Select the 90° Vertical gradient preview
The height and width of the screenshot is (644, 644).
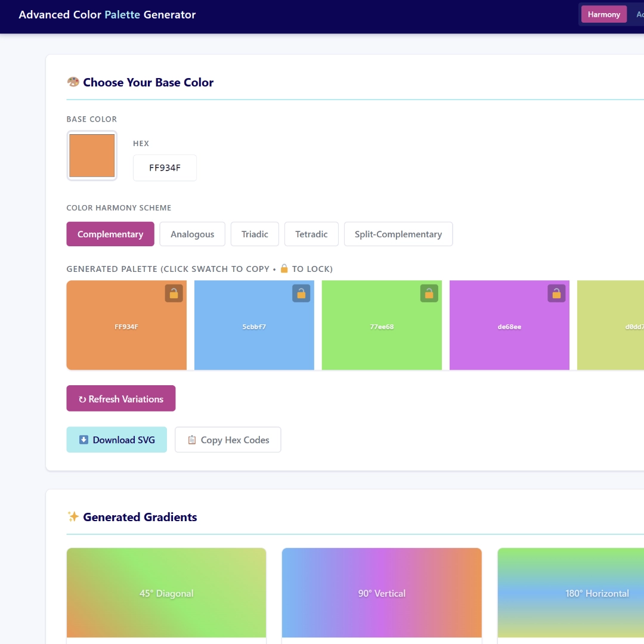point(382,593)
